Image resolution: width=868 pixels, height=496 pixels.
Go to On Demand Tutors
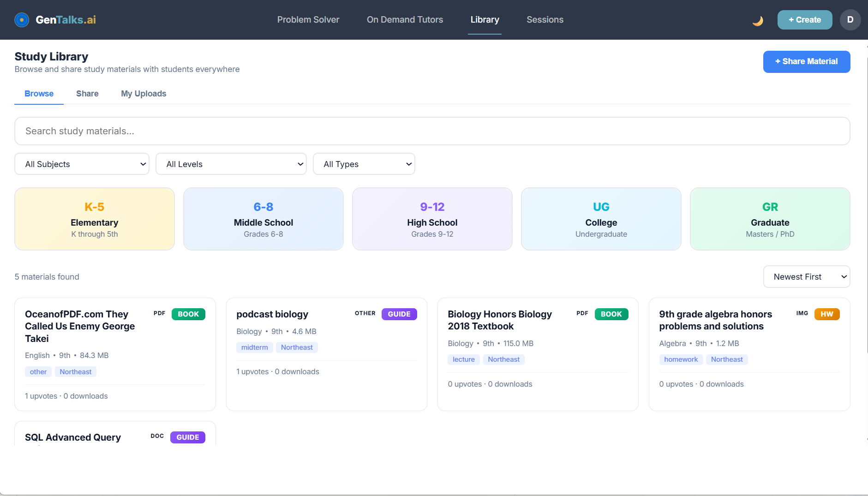click(405, 20)
